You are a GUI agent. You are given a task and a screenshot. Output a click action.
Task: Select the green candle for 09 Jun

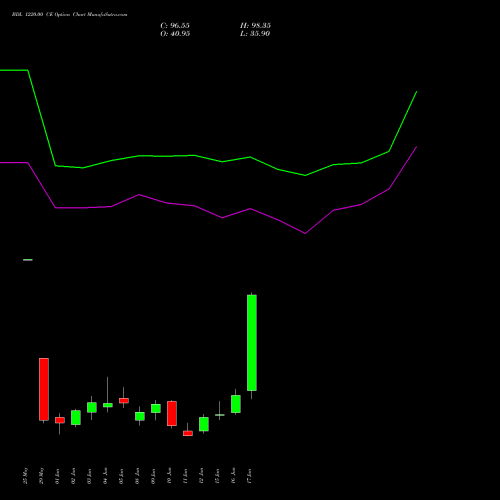point(156,408)
